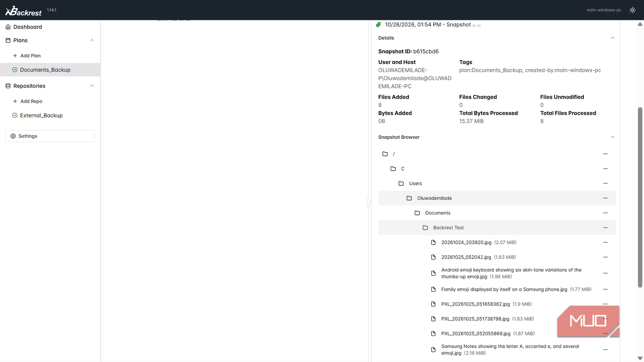Image resolution: width=644 pixels, height=362 pixels.
Task: Collapse the Plans section chevron
Action: [92, 40]
